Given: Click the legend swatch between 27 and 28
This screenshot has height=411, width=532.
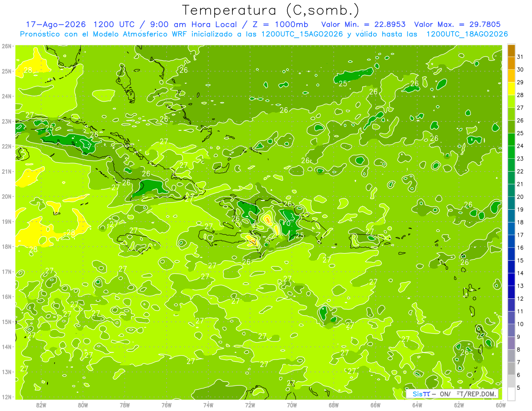Looking at the screenshot, I should pyautogui.click(x=511, y=102).
